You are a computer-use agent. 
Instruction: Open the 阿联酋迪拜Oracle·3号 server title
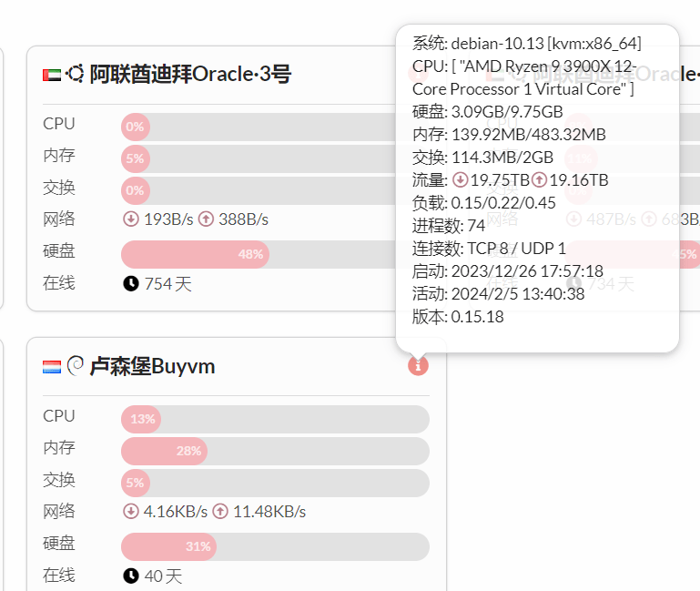tap(190, 75)
